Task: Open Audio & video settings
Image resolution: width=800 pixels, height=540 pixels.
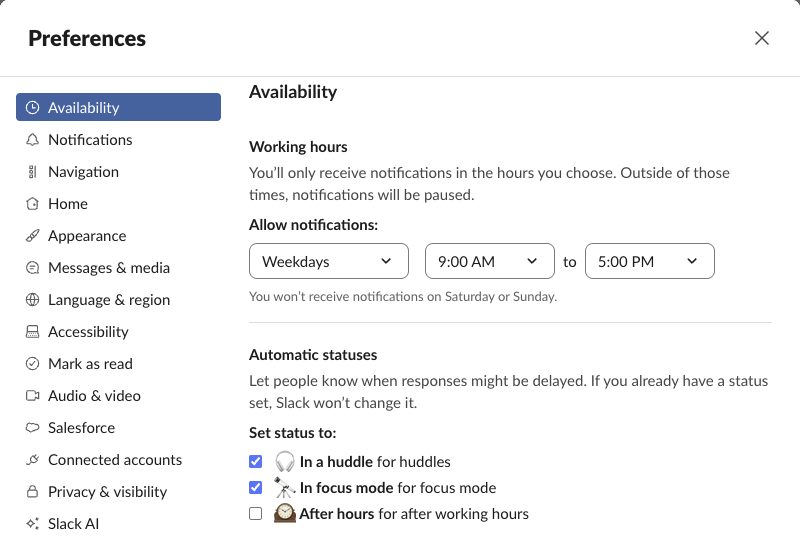Action: tap(118, 396)
